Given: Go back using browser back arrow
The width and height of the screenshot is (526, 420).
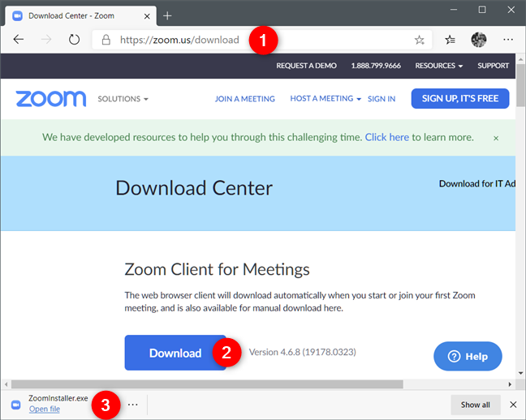Looking at the screenshot, I should (19, 40).
